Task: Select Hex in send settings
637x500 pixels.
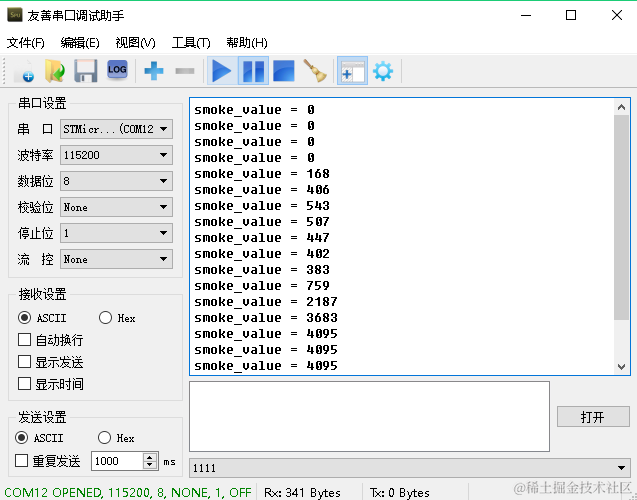Action: [x=104, y=437]
